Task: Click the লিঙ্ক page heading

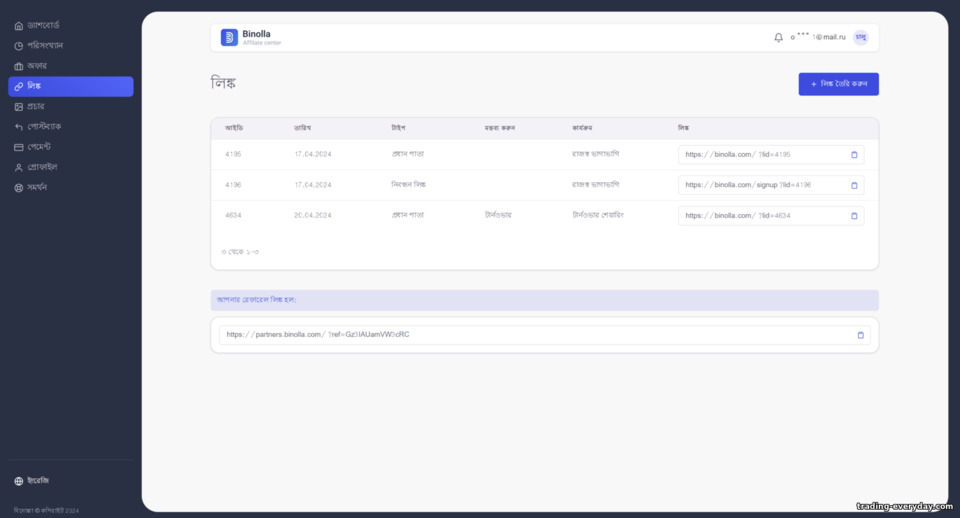Action: coord(223,83)
